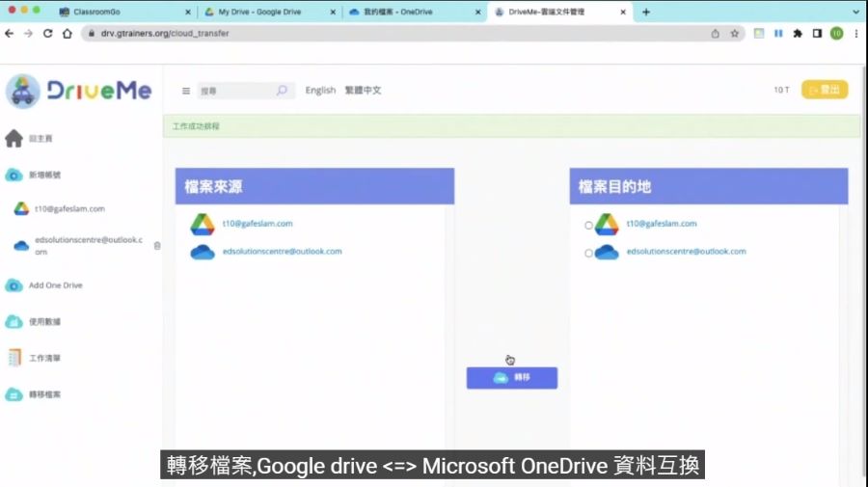Click OneDrive icon in destination panel

click(607, 253)
